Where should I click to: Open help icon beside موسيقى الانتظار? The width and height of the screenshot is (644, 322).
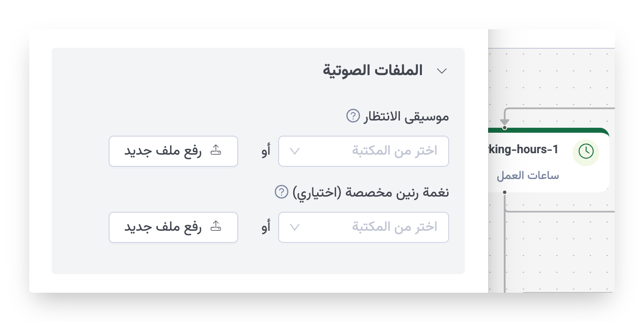pos(353,116)
